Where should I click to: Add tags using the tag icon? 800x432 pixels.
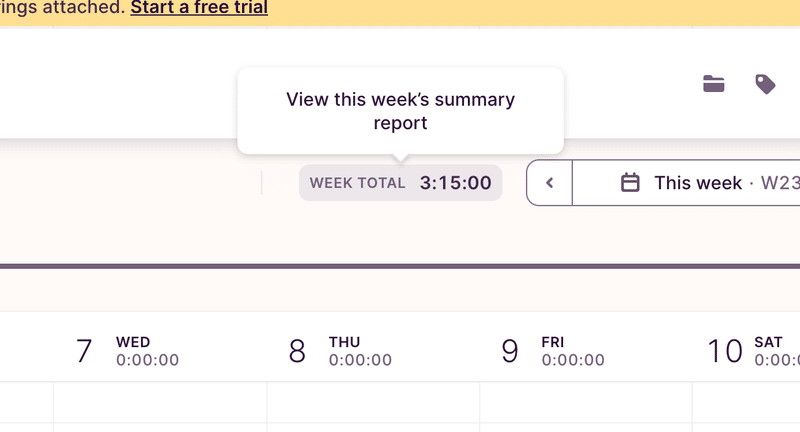click(x=765, y=84)
